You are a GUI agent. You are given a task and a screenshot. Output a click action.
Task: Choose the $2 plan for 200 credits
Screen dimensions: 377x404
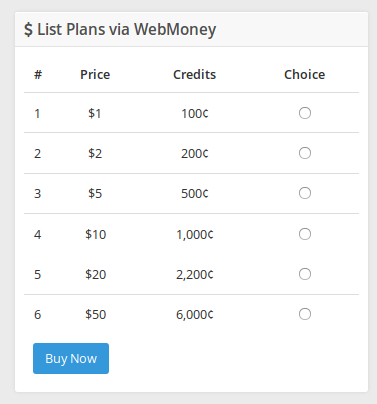(x=305, y=153)
